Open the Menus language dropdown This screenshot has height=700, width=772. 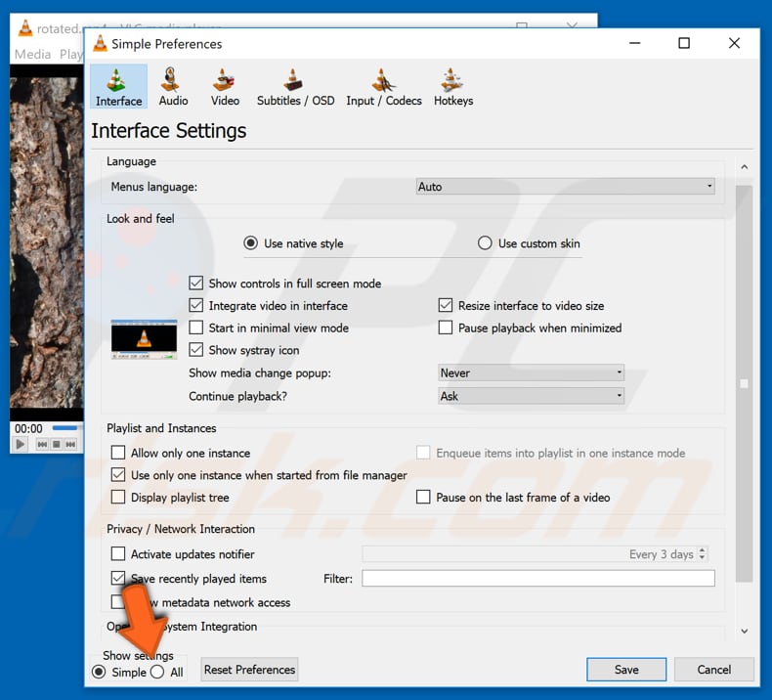tap(565, 187)
